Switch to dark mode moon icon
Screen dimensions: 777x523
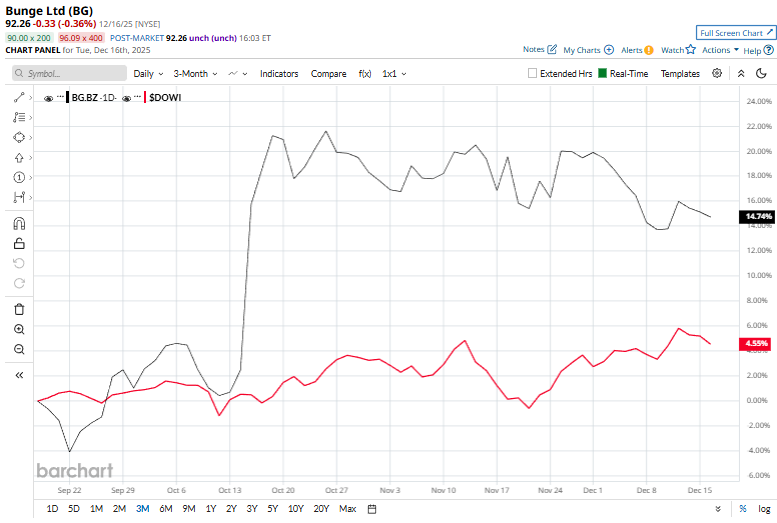pos(761,73)
